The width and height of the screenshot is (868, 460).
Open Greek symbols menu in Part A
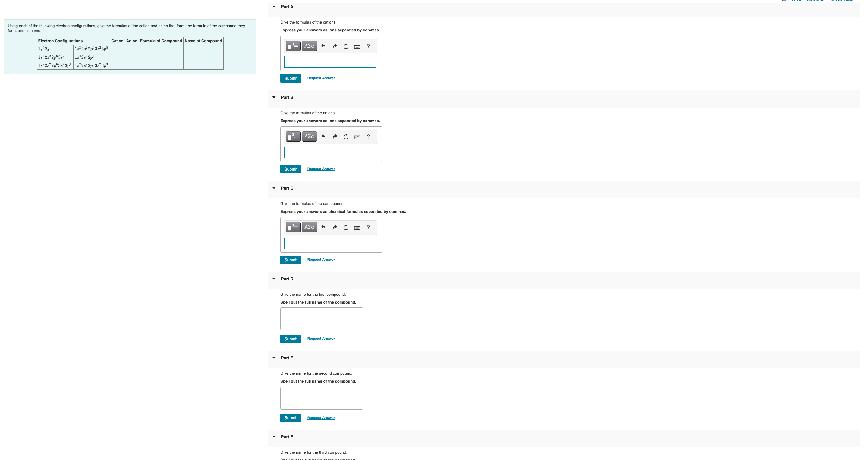[309, 46]
